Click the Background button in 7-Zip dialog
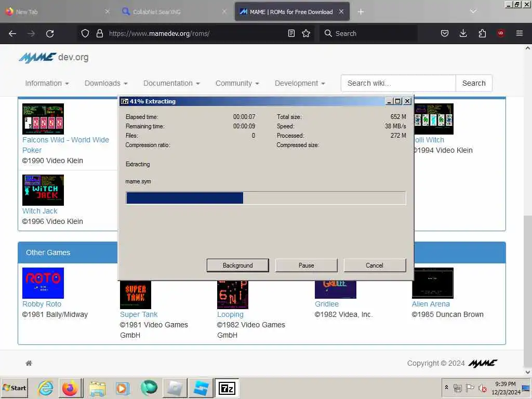Screen dimensions: 532x399 point(238,265)
